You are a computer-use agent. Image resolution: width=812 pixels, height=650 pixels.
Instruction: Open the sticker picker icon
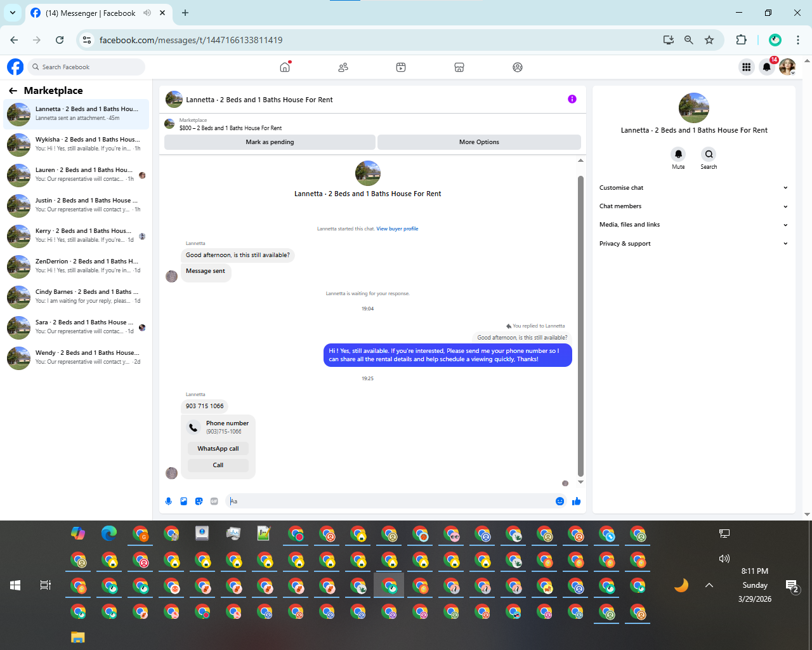coord(199,501)
